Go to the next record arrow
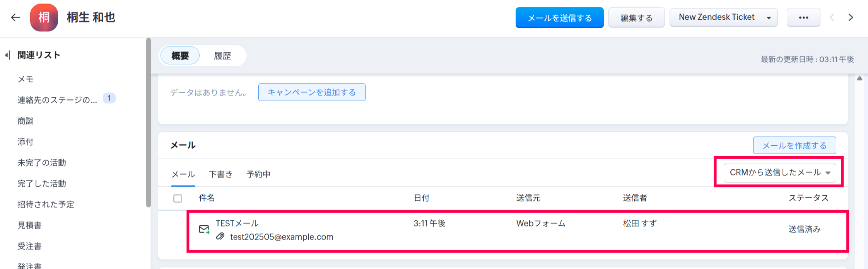The image size is (868, 269). pyautogui.click(x=851, y=17)
